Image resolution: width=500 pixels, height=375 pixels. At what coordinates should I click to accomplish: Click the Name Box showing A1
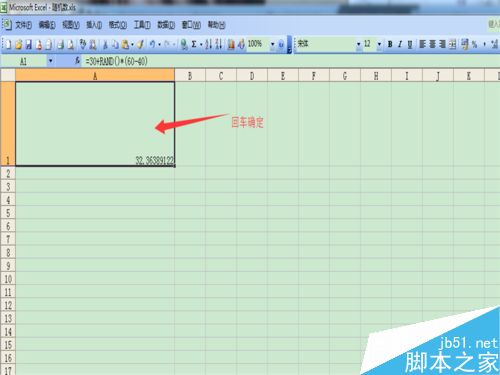click(x=24, y=61)
